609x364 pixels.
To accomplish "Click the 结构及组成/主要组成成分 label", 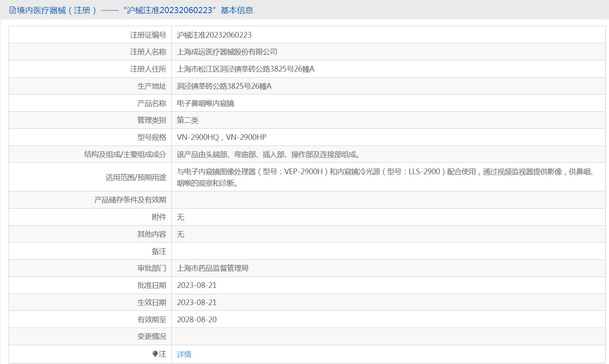I will point(125,155).
